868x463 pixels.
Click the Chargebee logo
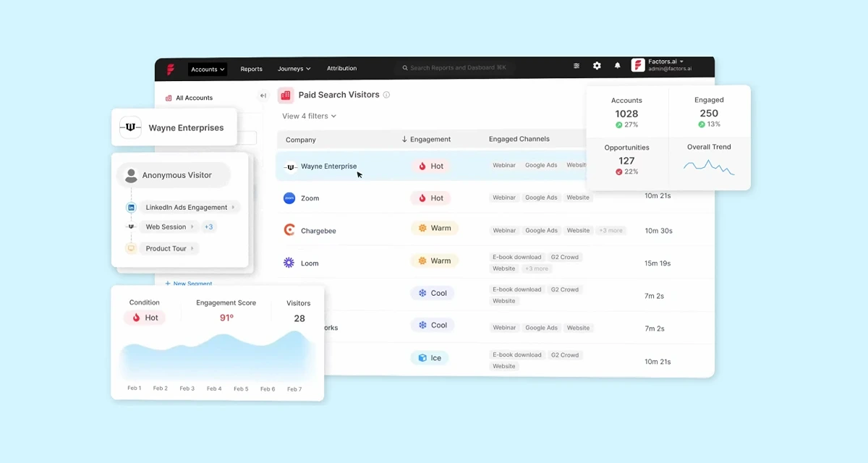[289, 230]
